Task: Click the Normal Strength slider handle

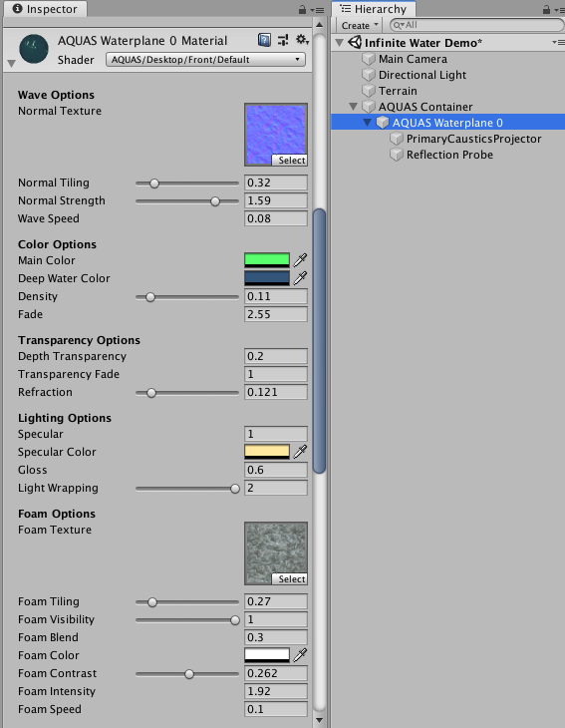Action: pos(215,201)
